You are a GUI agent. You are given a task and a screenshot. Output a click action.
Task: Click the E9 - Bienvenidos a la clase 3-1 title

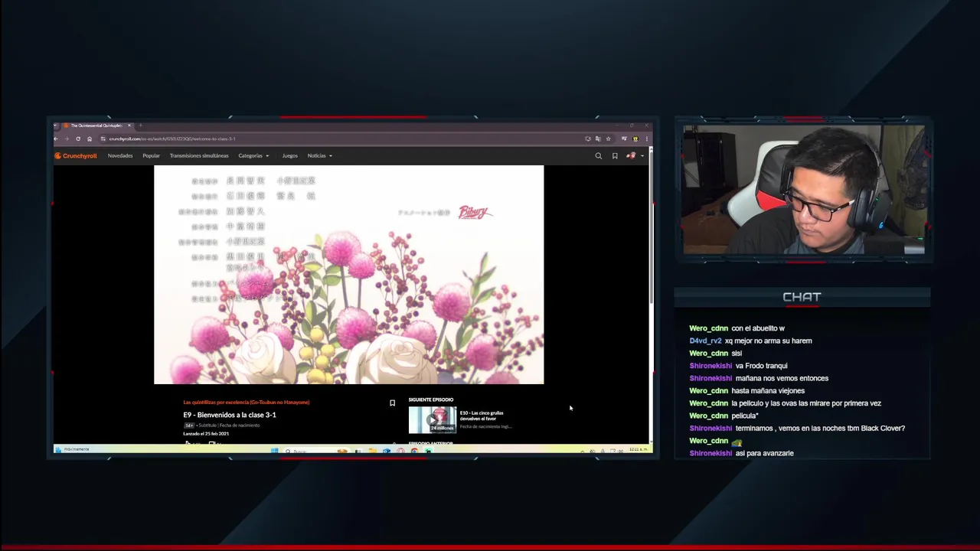click(230, 415)
